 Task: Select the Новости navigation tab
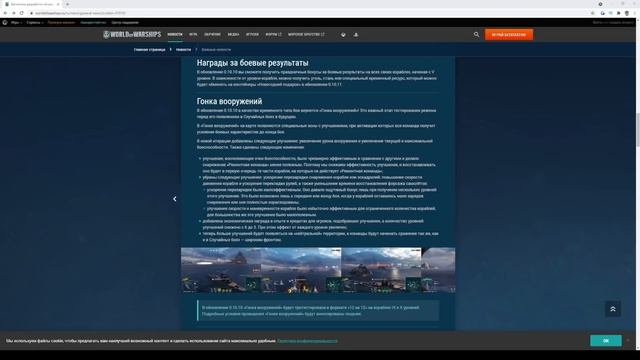tap(175, 35)
